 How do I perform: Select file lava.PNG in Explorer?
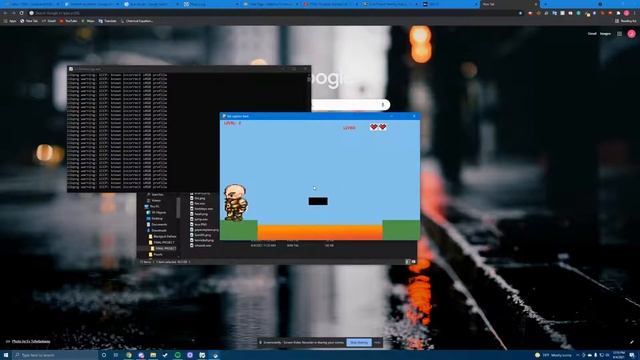pos(199,224)
